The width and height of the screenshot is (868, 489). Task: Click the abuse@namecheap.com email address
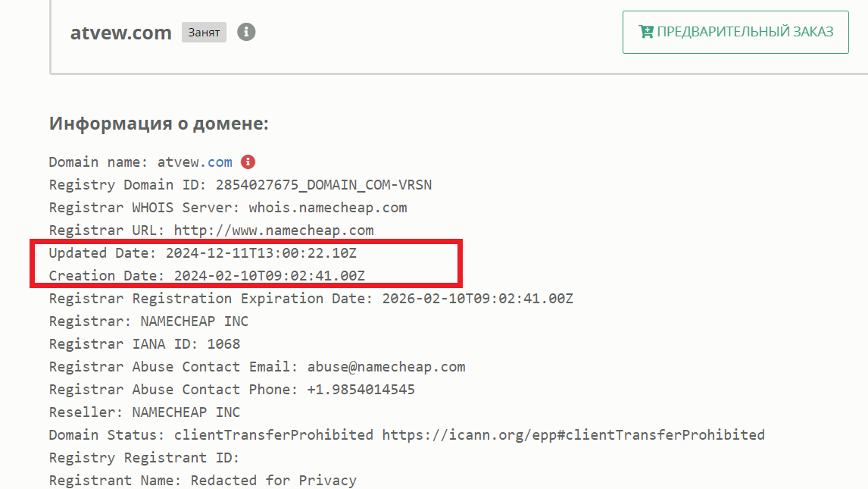coord(386,367)
